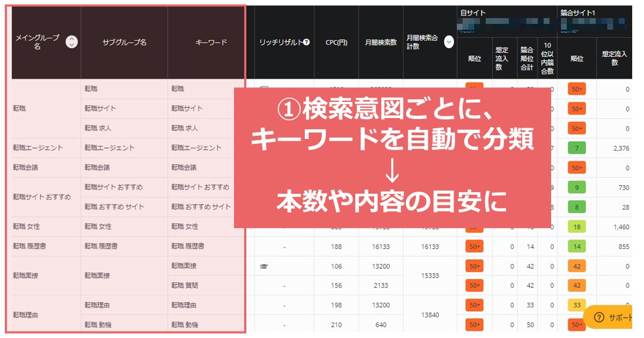Click the yellow rank 33 badge
644x338 pixels.
576,305
